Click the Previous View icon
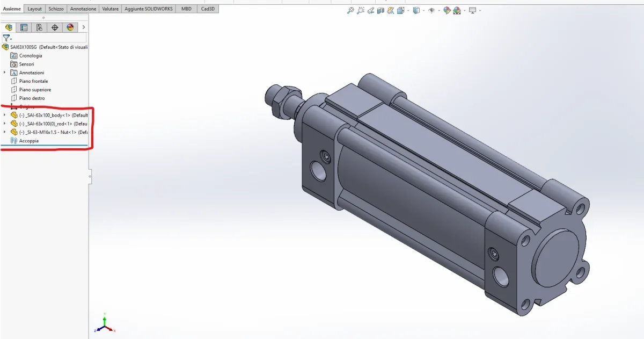The image size is (644, 339). coord(371,10)
